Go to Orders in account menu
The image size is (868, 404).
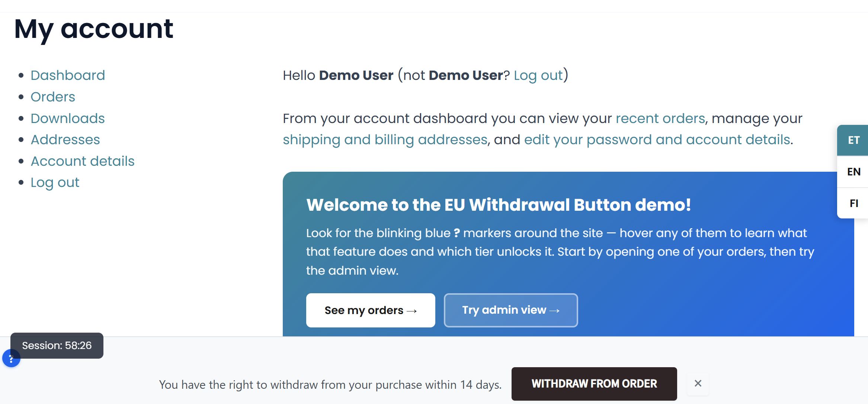[53, 97]
